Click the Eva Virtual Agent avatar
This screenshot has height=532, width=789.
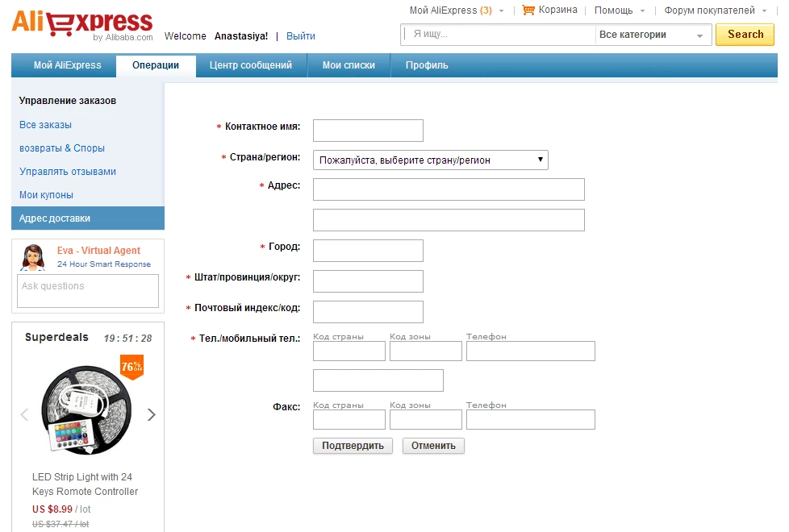click(34, 257)
